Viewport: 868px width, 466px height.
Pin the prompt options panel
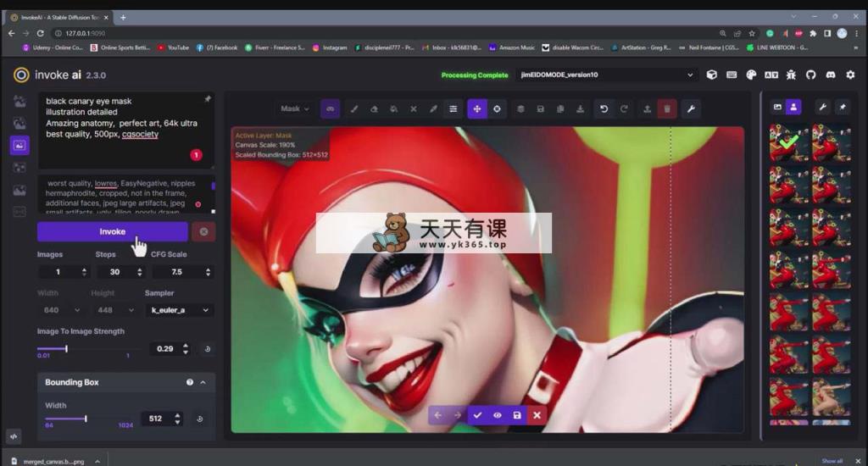point(208,99)
